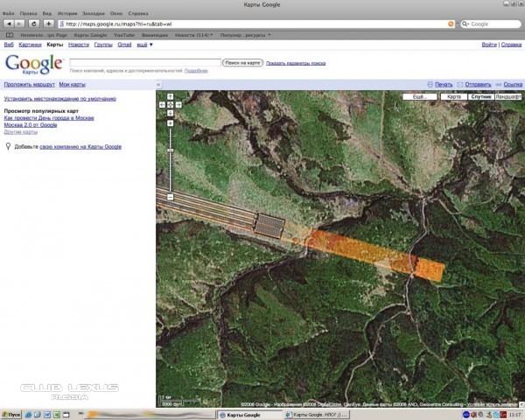
Task: Click the Google Maps search input field
Action: (144, 63)
